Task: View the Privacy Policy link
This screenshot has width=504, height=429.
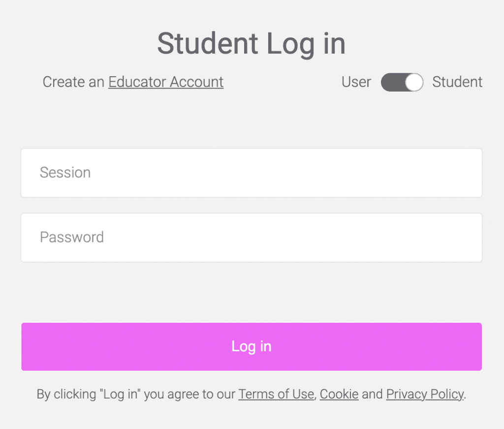Action: point(425,394)
